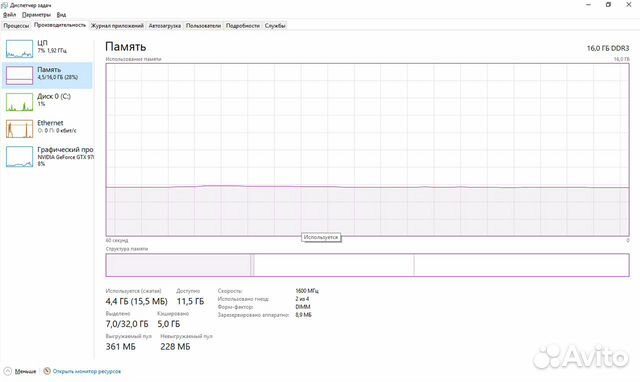Image resolution: width=640 pixels, height=382 pixels.
Task: Switch to the Процессы tab
Action: tap(16, 26)
